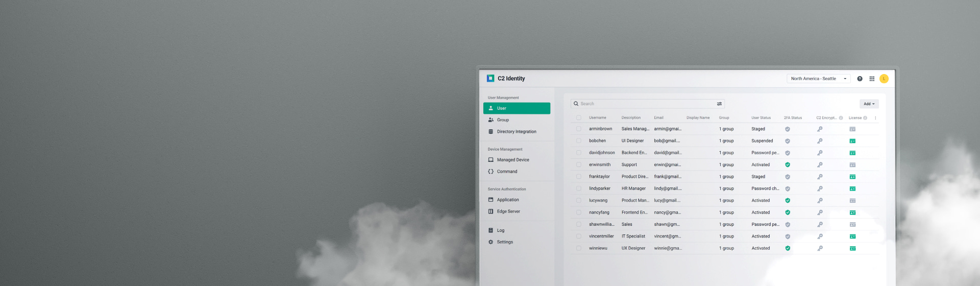This screenshot has width=980, height=286.
Task: Click info icon beside License header
Action: click(865, 118)
